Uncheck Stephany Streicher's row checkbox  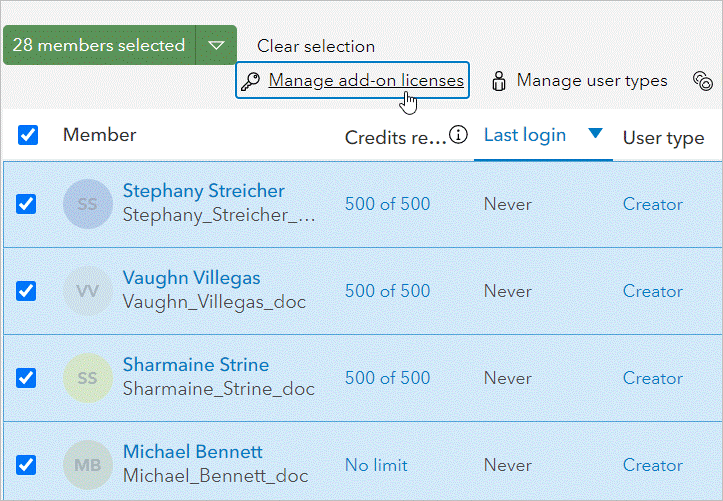(27, 204)
